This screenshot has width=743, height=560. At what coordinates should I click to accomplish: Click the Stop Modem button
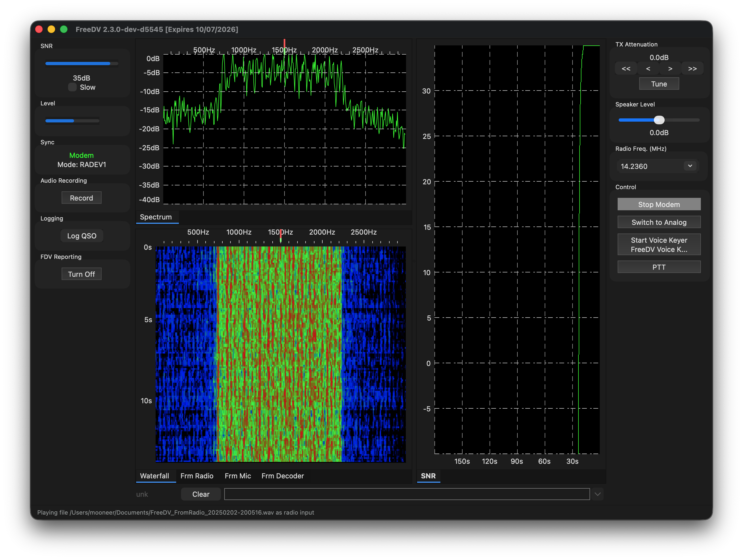click(659, 204)
